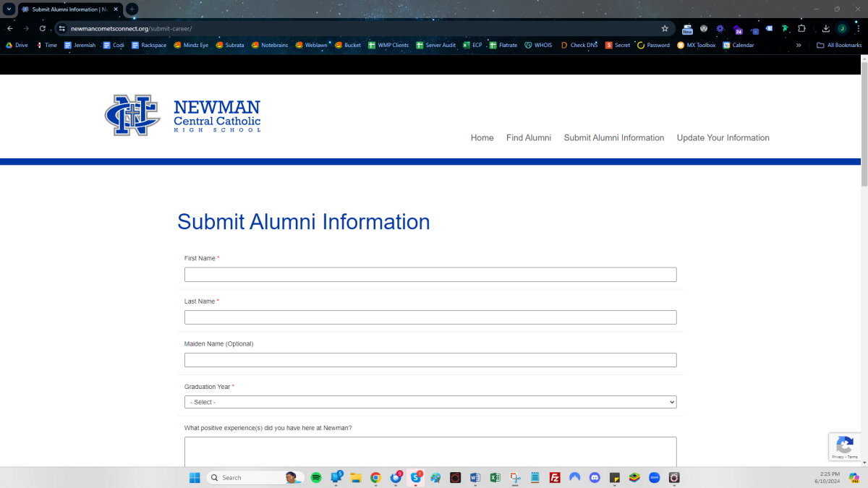Expand the Graduation Year dropdown
The image size is (868, 488).
[430, 402]
